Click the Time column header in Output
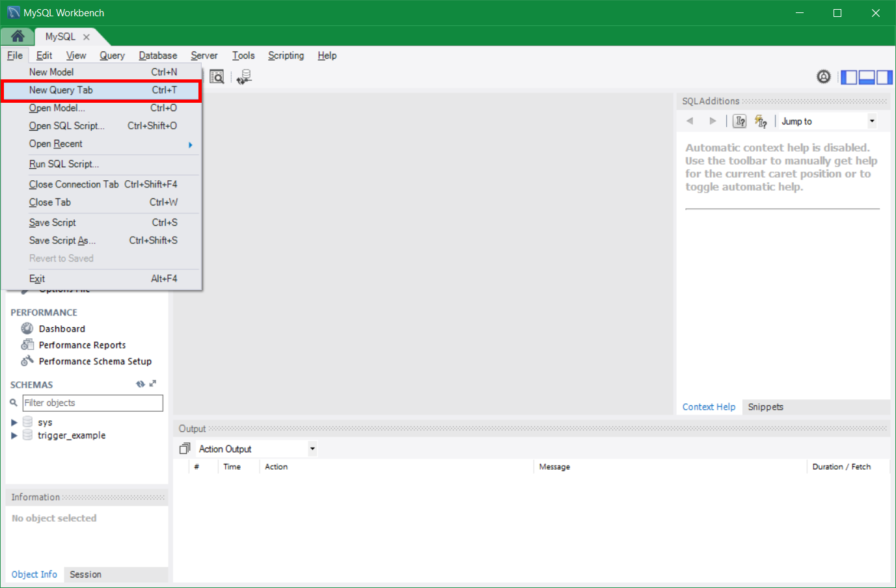Viewport: 896px width, 588px height. pos(239,467)
